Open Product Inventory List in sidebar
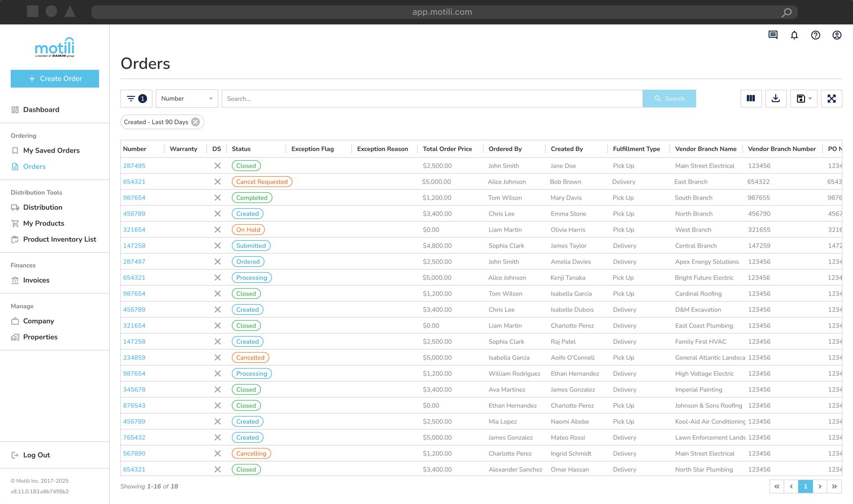853x504 pixels. [60, 239]
